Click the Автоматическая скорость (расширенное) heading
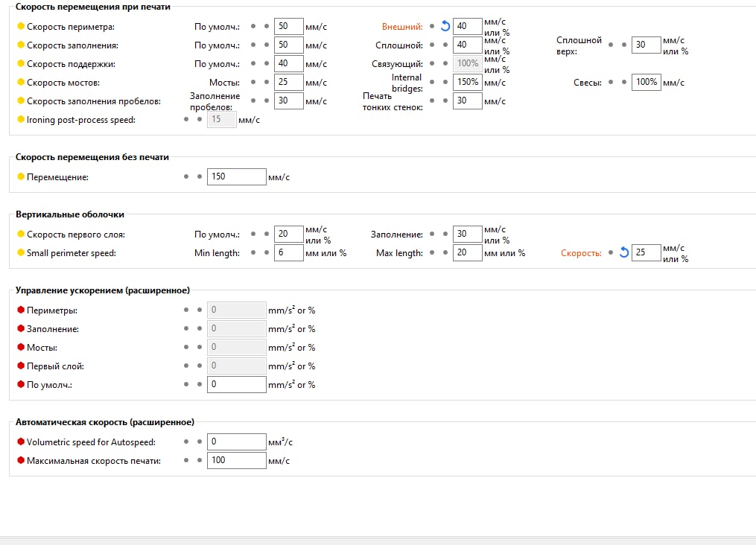Screen dimensions: 756x545 (104, 422)
